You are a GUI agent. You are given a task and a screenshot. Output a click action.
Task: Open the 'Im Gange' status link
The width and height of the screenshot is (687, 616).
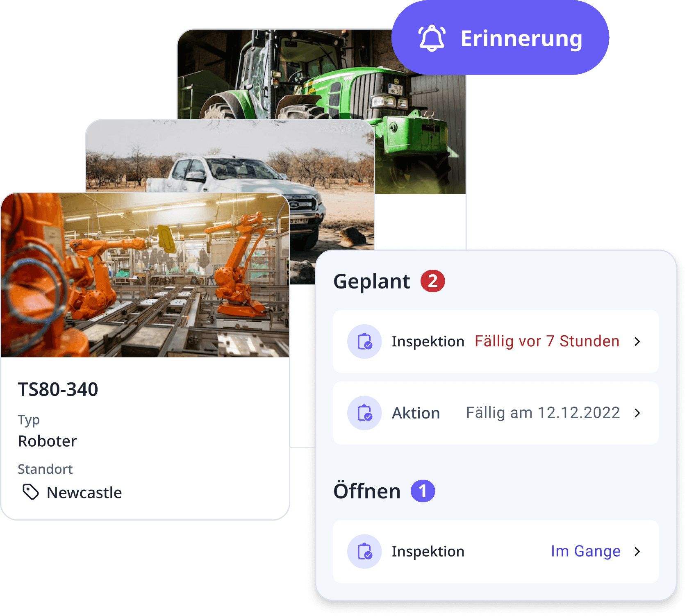coord(585,551)
